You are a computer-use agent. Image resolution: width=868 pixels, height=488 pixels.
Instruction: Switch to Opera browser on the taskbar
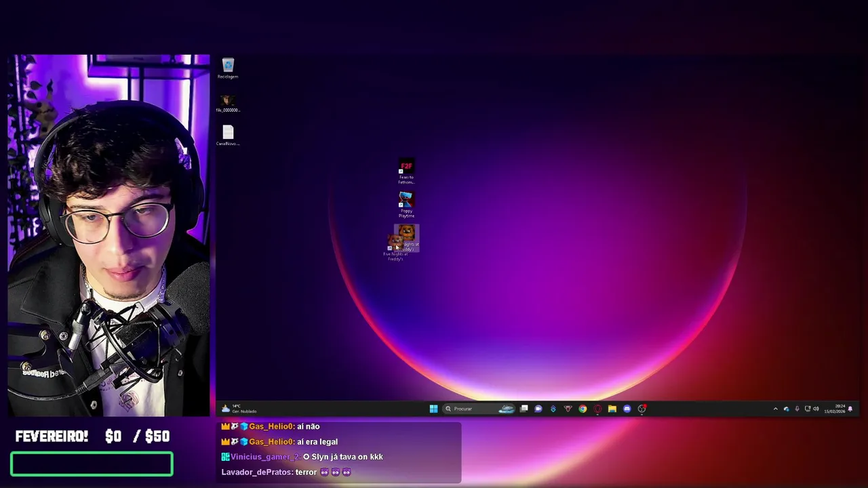tap(597, 409)
